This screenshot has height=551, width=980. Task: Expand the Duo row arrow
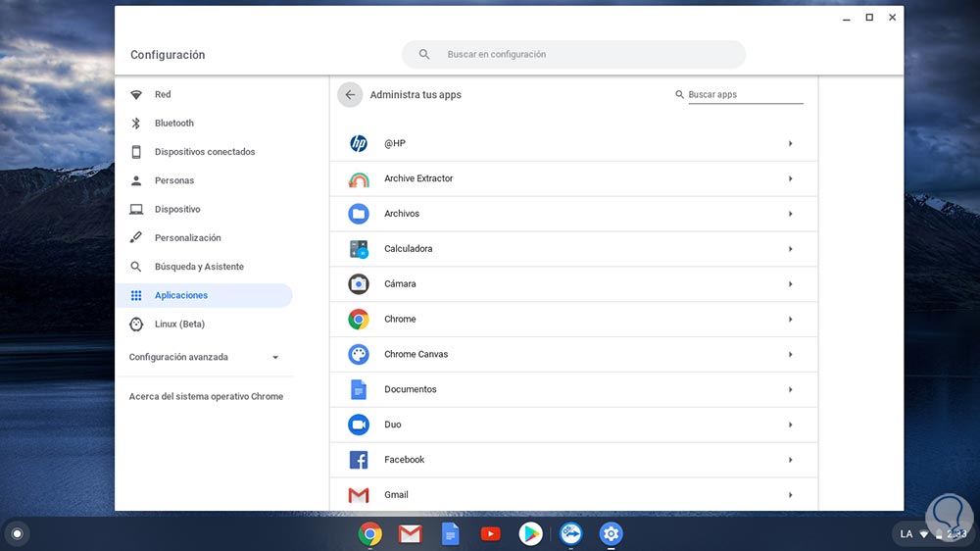[x=791, y=425]
